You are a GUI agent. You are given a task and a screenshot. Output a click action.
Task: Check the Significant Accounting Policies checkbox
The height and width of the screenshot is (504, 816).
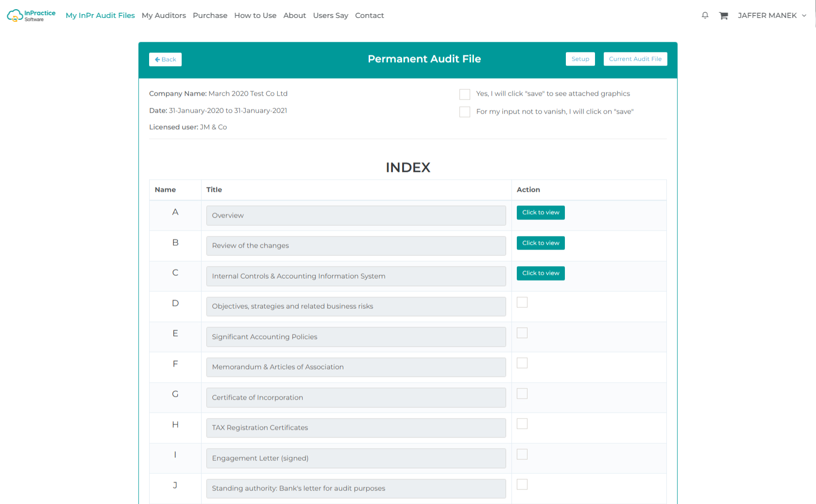click(x=522, y=333)
